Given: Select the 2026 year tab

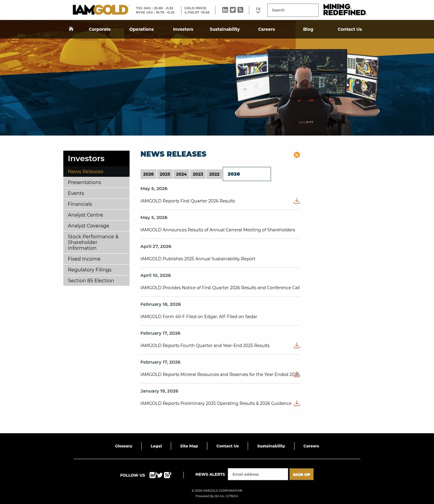Looking at the screenshot, I should coord(148,174).
